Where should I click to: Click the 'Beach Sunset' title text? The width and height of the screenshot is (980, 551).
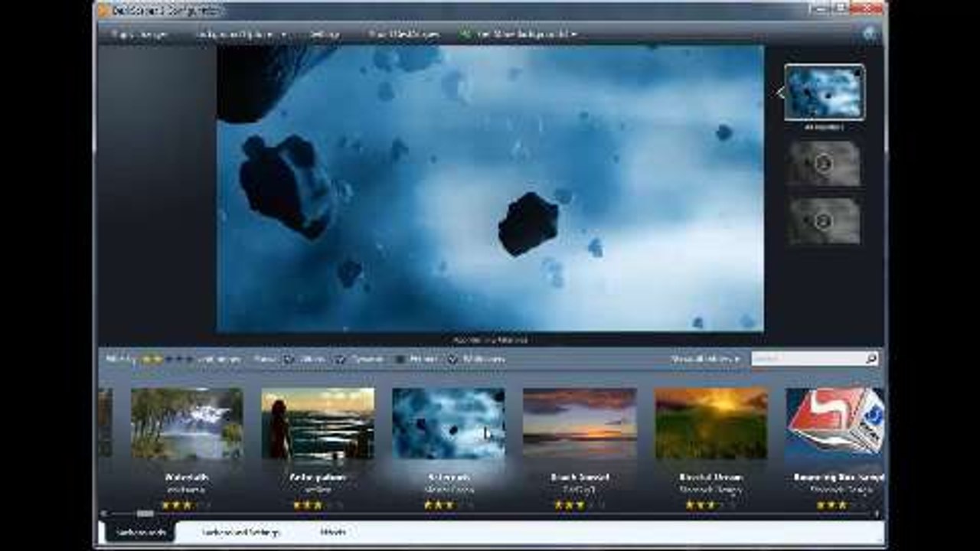580,478
